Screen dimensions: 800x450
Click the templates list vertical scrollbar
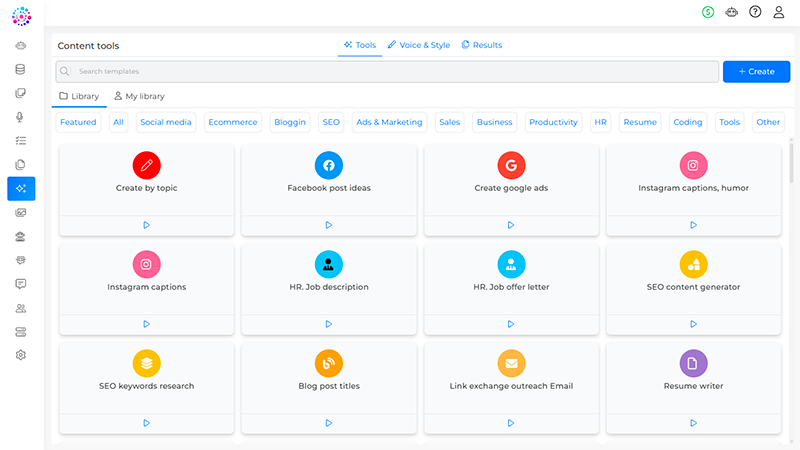click(x=791, y=162)
